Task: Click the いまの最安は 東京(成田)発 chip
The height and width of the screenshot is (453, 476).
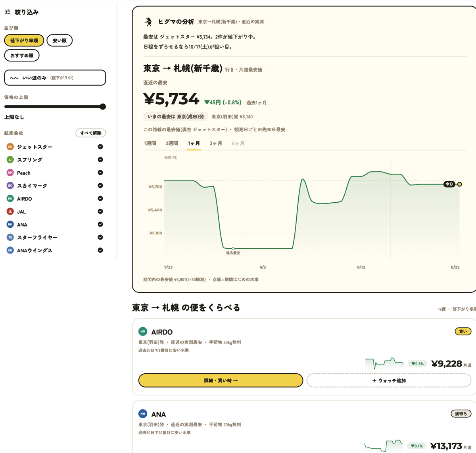Action: click(175, 117)
